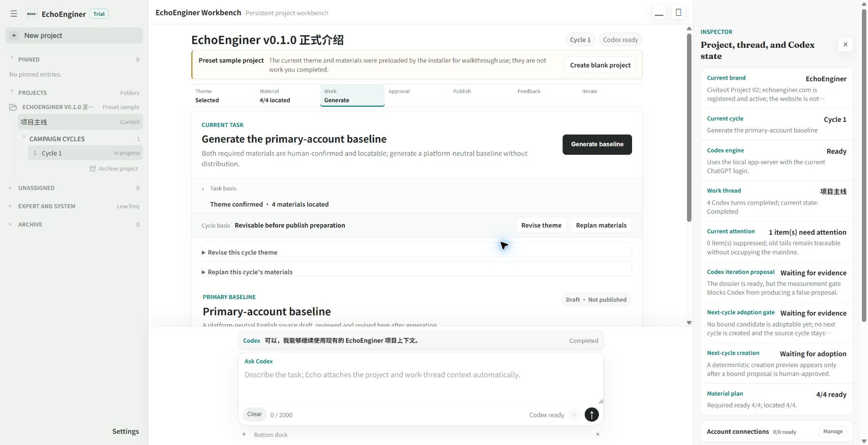Image resolution: width=868 pixels, height=445 pixels.
Task: Click the Material plan inspector row
Action: click(x=776, y=399)
